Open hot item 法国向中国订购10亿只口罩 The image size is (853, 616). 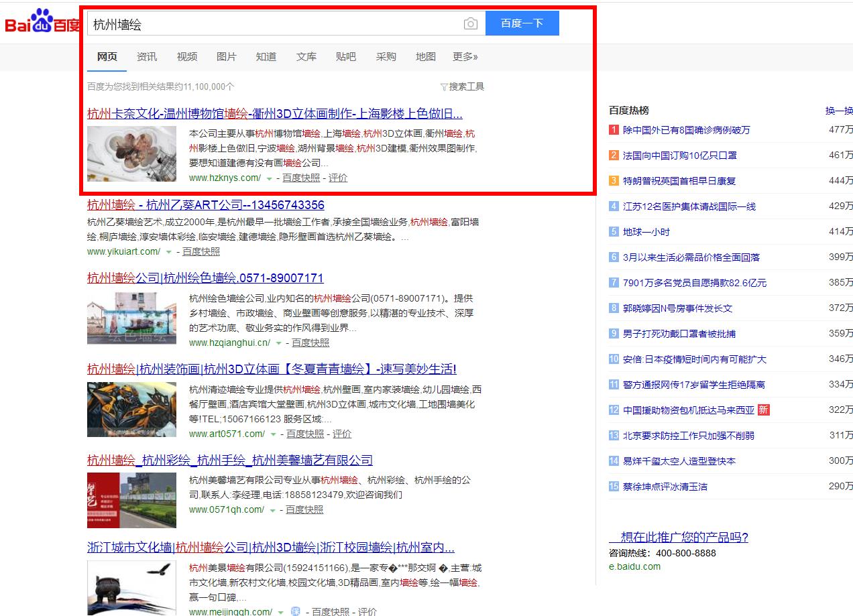(680, 156)
